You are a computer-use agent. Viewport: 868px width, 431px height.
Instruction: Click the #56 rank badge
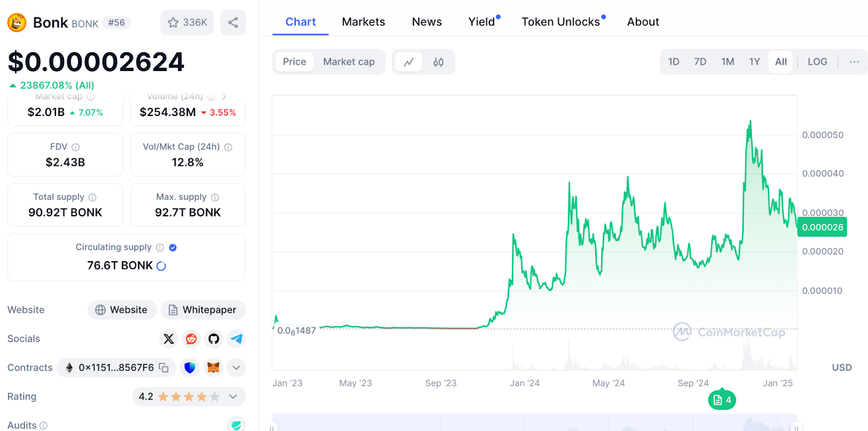117,23
